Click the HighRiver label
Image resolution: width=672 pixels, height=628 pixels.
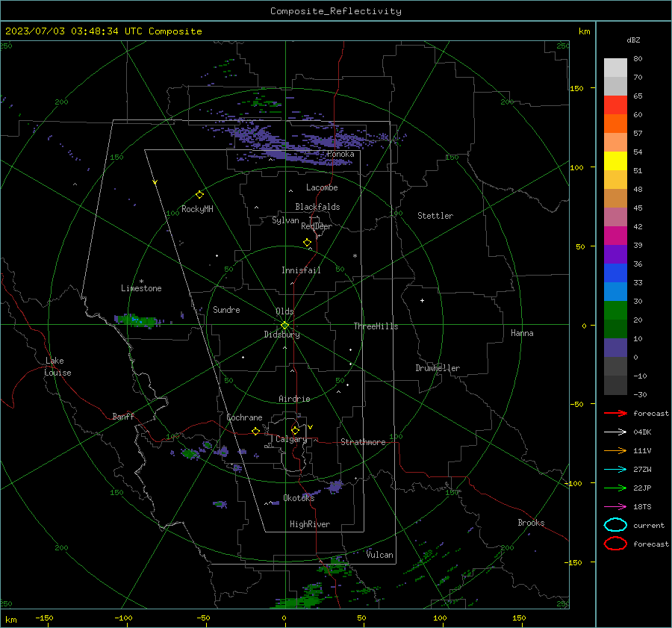[x=310, y=524]
